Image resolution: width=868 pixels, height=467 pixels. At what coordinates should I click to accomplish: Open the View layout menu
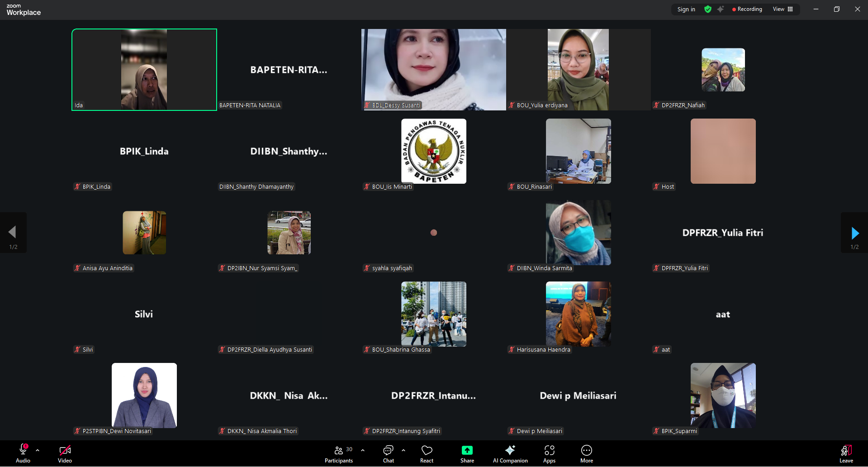point(783,9)
